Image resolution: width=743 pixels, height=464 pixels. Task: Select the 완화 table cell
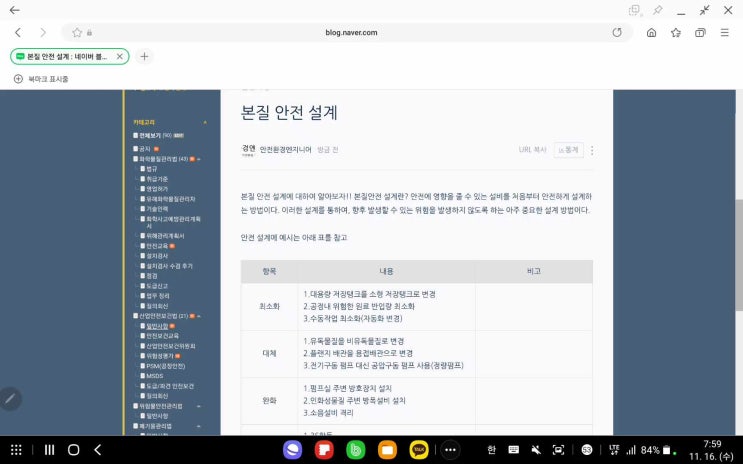[270, 400]
